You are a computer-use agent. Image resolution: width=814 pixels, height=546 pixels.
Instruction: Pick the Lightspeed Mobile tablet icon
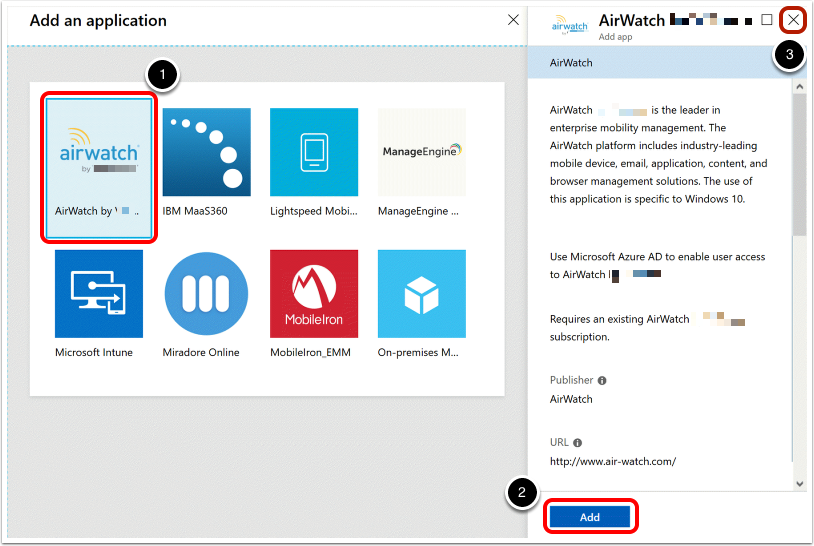point(313,152)
